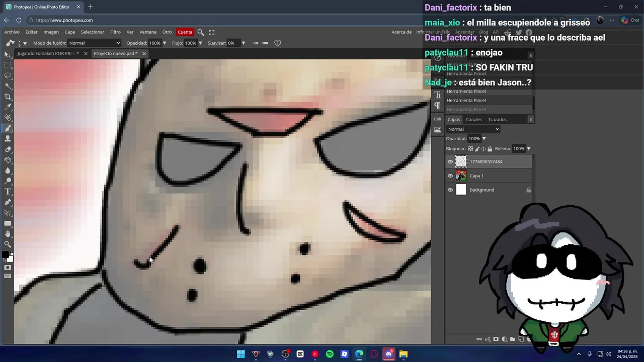Toggle fullscreen mode icon
The height and width of the screenshot is (362, 644).
point(212,32)
